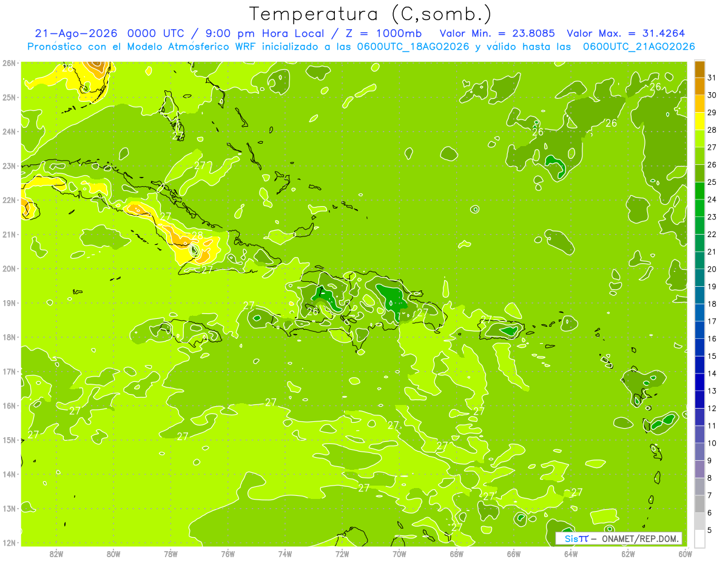The width and height of the screenshot is (728, 562).
Task: Click the legend value label "13"
Action: pos(712,391)
